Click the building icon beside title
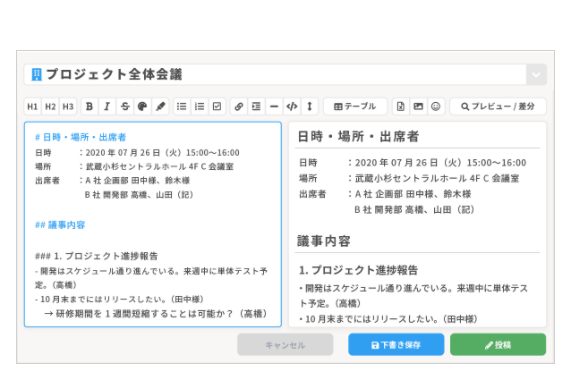The height and width of the screenshot is (376, 574). coord(36,74)
